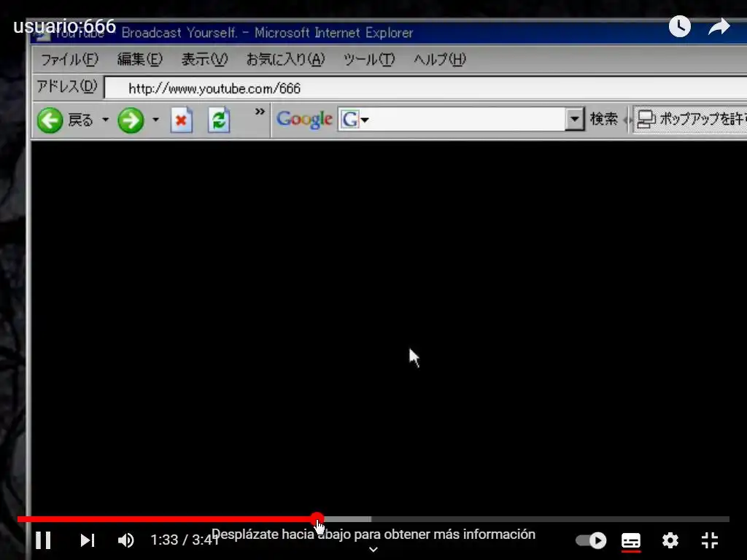Viewport: 747px width, 560px height.
Task: Click the Google toolbar logo
Action: point(304,119)
